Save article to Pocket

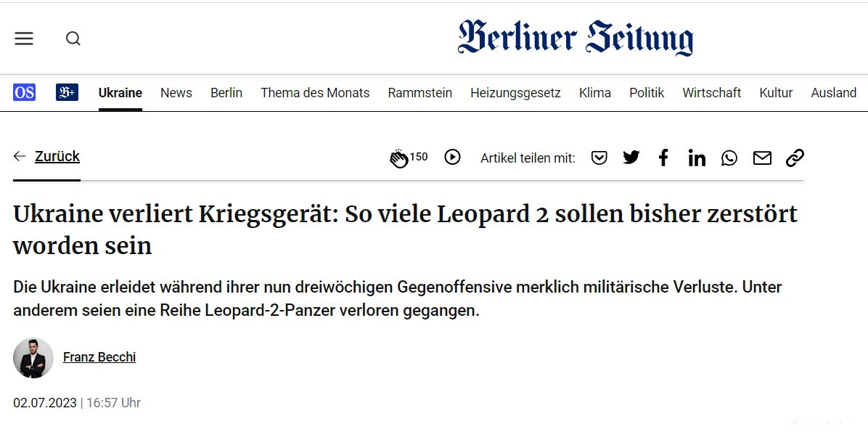599,158
